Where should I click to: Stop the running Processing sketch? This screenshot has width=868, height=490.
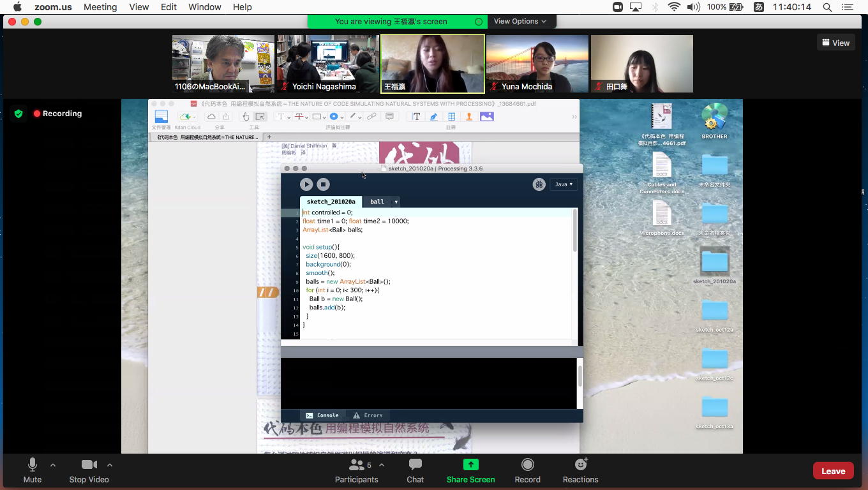pos(324,184)
